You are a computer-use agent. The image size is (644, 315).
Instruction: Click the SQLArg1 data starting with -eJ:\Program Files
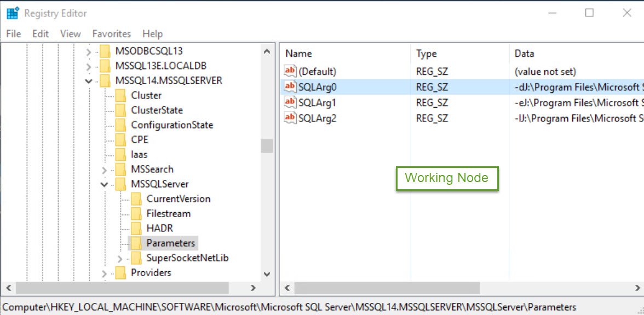pyautogui.click(x=579, y=102)
